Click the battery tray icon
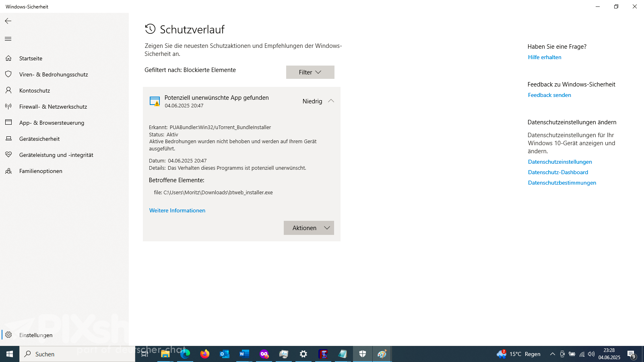This screenshot has width=644, height=362. (x=572, y=354)
